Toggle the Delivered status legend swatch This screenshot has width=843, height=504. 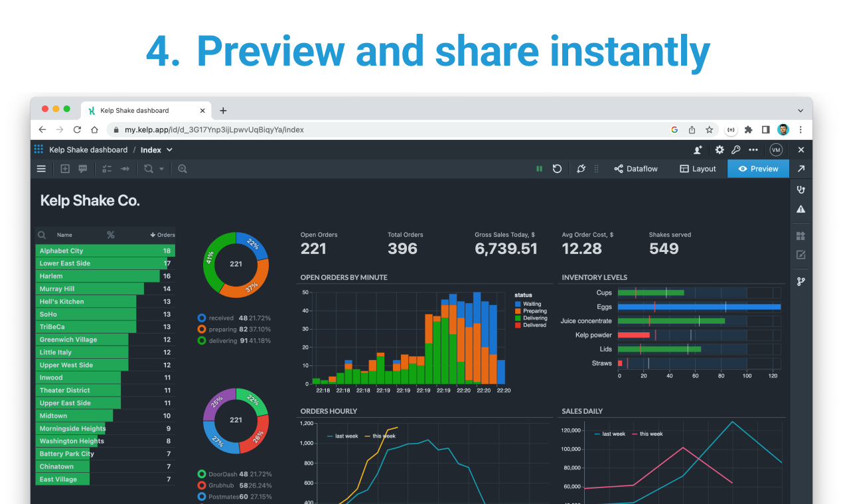[518, 325]
